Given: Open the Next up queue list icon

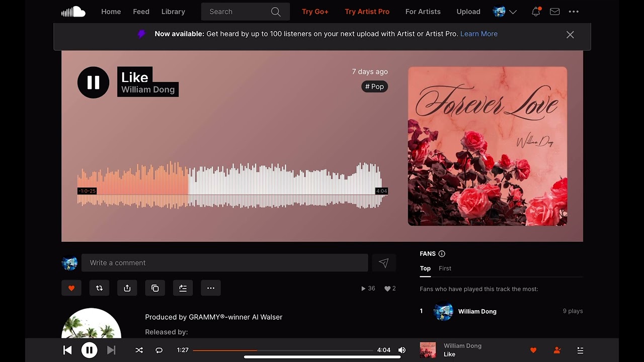Looking at the screenshot, I should (580, 350).
